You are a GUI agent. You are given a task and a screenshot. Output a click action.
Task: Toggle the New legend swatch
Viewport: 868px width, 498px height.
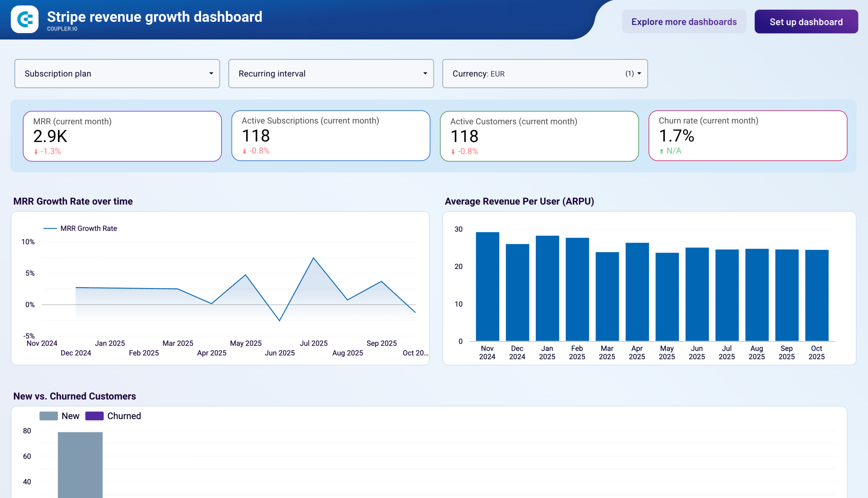[x=48, y=416]
